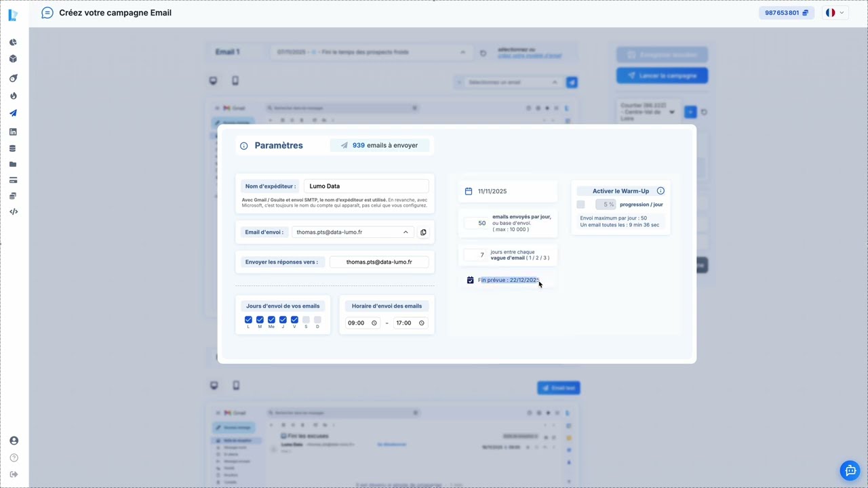Click the chat bubble icon beside page title
Screen dimensions: 868x488
pyautogui.click(x=47, y=13)
